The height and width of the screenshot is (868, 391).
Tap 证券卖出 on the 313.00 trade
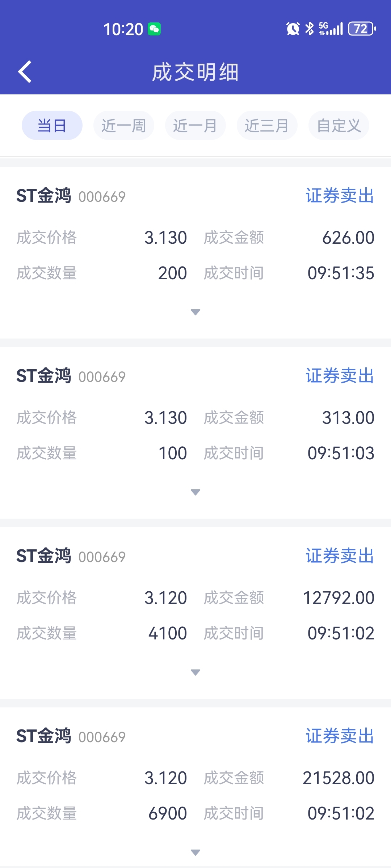pos(340,376)
